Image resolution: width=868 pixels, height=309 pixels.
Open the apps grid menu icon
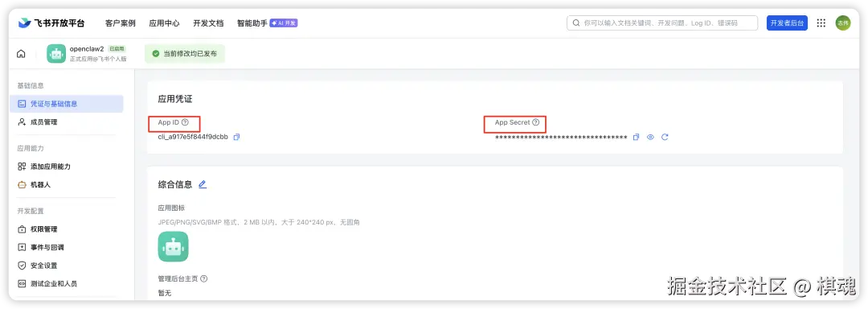point(821,23)
